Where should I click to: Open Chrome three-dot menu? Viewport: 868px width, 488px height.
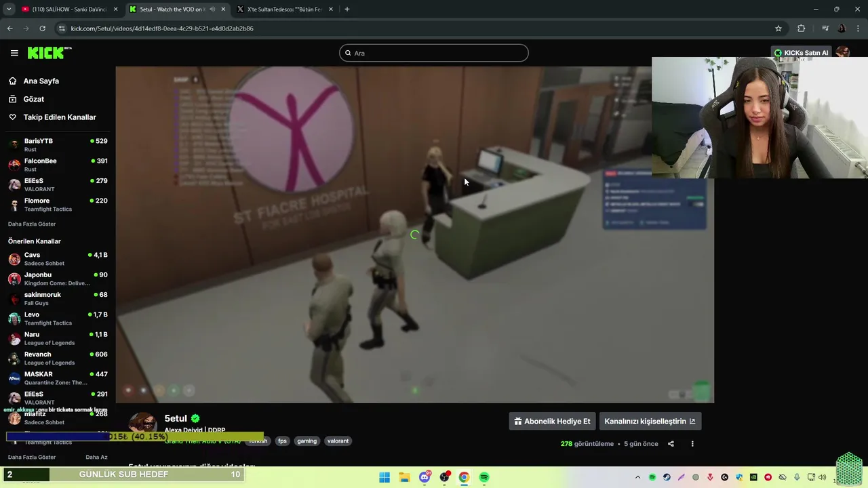(x=859, y=28)
